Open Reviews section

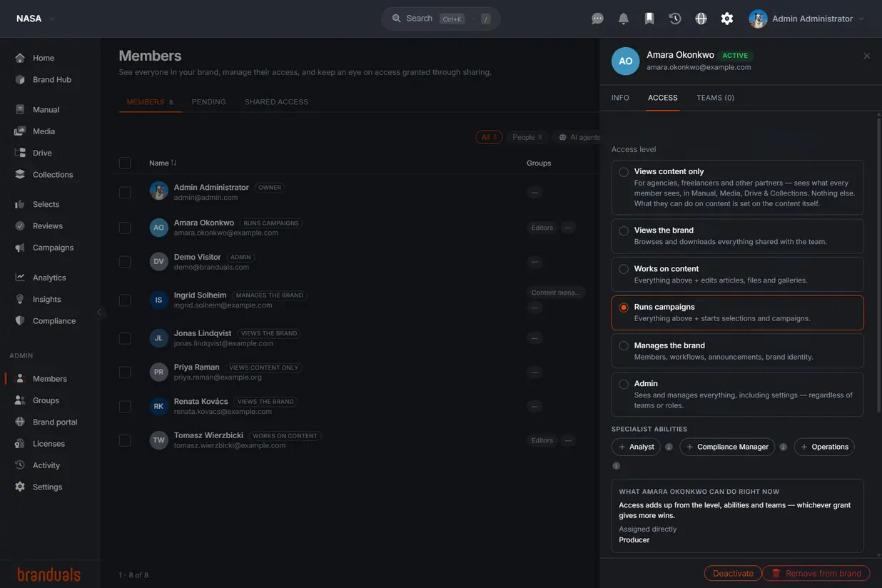pyautogui.click(x=47, y=225)
